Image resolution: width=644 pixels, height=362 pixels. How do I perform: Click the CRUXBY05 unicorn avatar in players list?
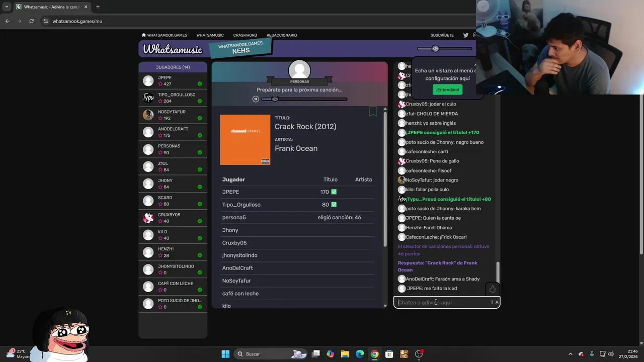(148, 218)
